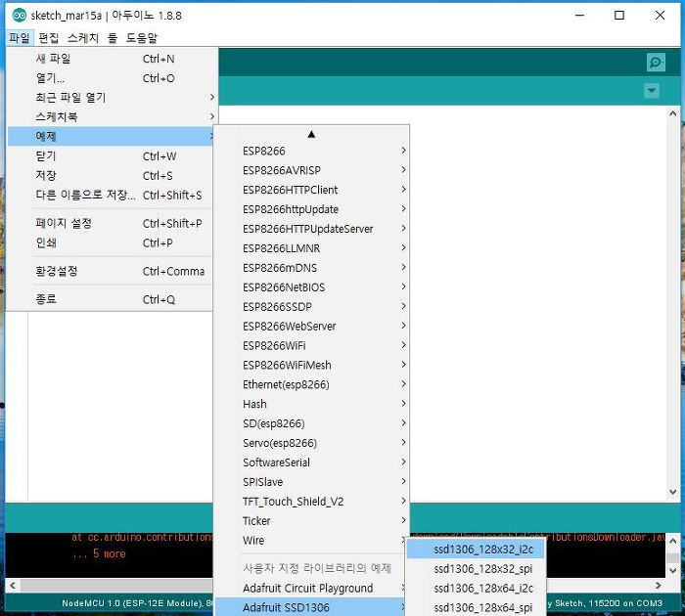Expand ESP8266HTTPClient examples submenu
Screen dimensions: 685x616
click(x=311, y=190)
